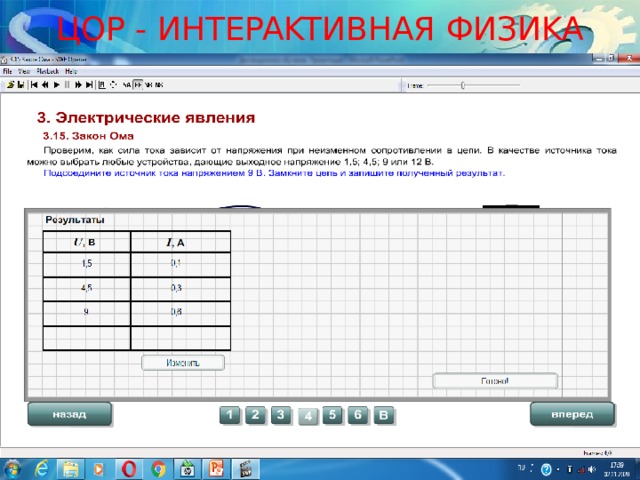
Task: Open the File menu
Action: tap(7, 71)
